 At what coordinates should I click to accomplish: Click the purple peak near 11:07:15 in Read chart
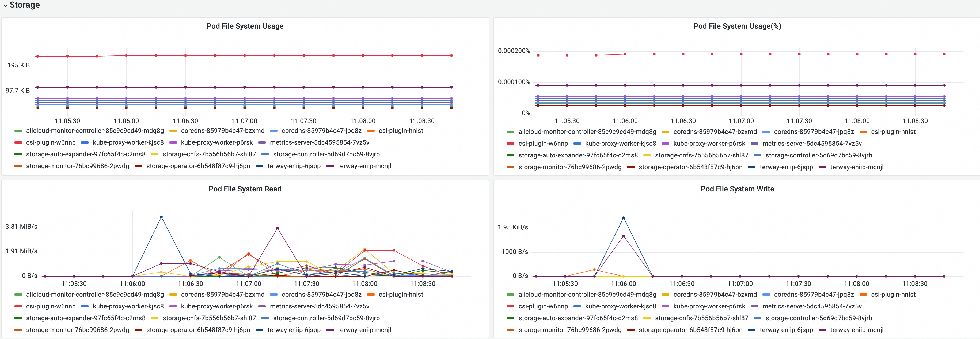coord(277,228)
